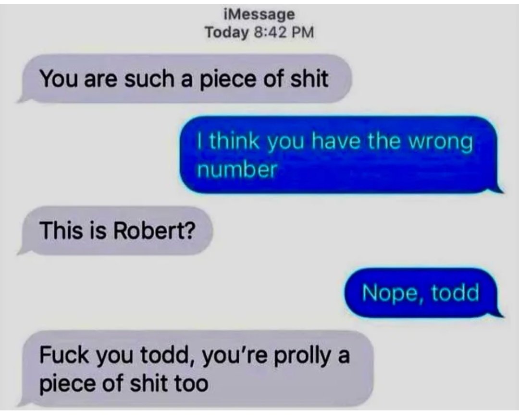Select the "Fuck you todd" message bubble

coord(195,369)
